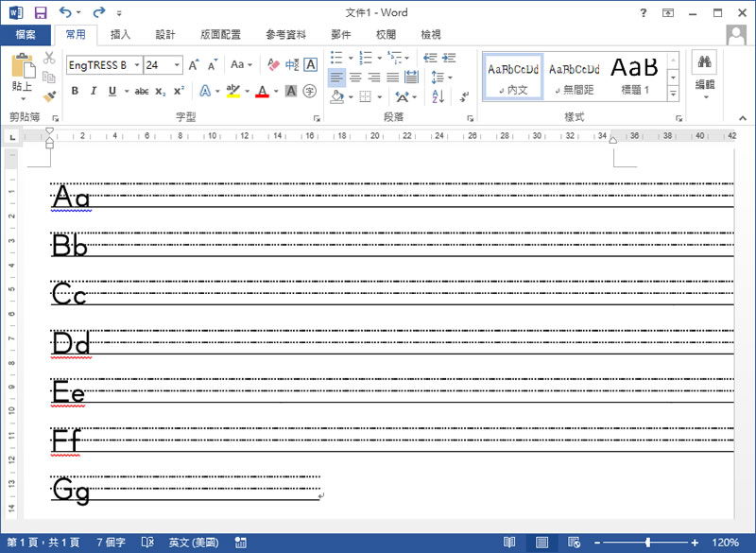
Task: Click the red font color swatch
Action: [x=262, y=92]
